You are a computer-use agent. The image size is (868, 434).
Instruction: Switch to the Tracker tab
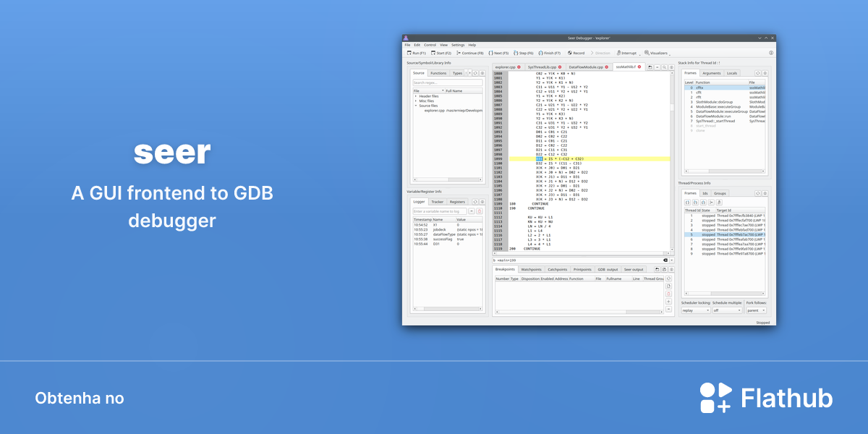(x=438, y=202)
